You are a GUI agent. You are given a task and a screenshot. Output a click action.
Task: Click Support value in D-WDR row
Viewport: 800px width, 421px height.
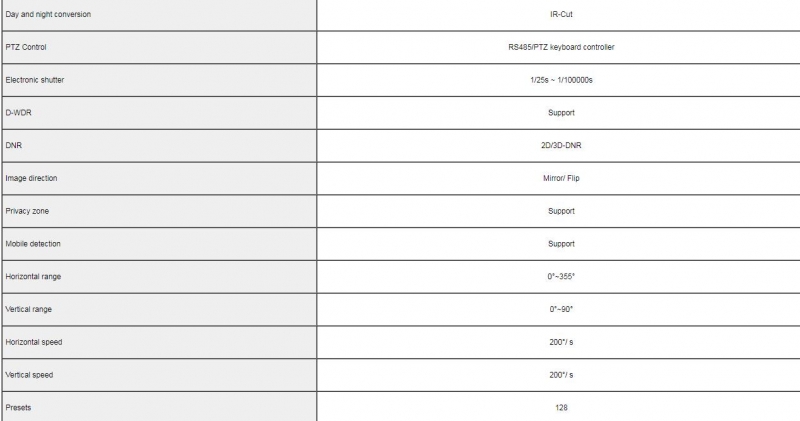click(561, 113)
